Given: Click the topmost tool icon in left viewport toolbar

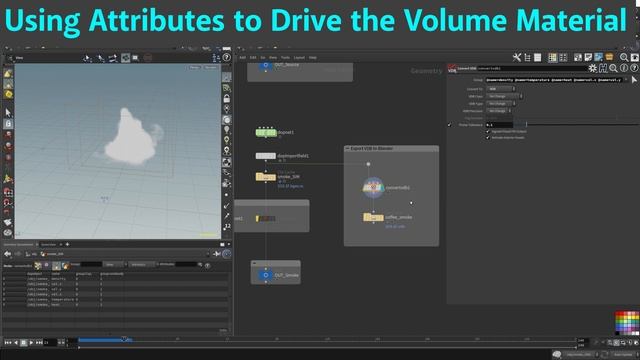Looking at the screenshot, I should coord(8,73).
